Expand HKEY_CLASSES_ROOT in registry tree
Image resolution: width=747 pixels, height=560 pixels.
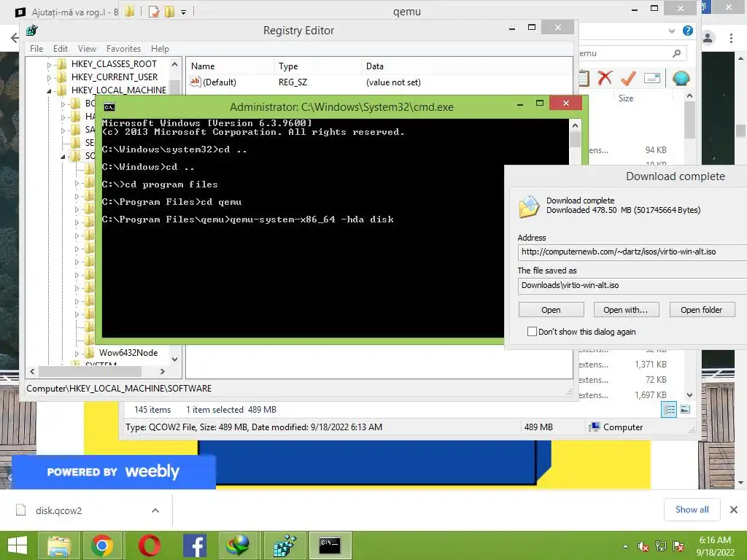point(49,64)
